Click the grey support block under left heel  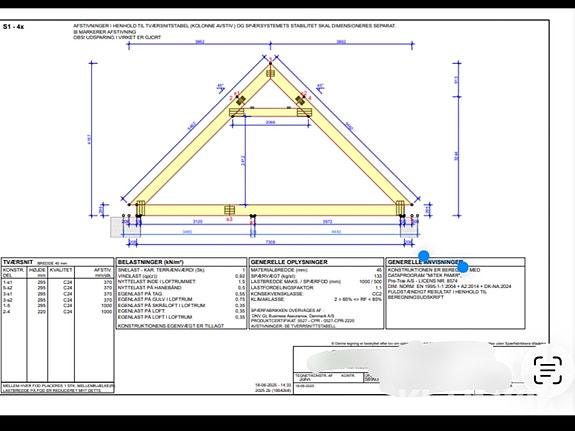(125, 227)
